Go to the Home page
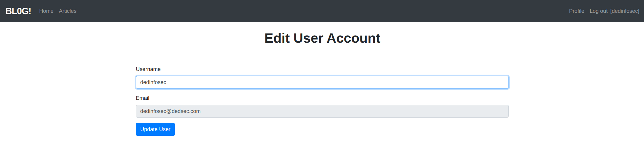The height and width of the screenshot is (167, 644). (46, 11)
